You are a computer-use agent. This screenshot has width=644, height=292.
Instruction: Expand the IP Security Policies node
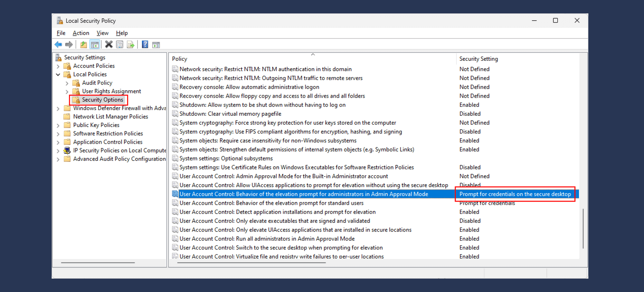pyautogui.click(x=58, y=151)
